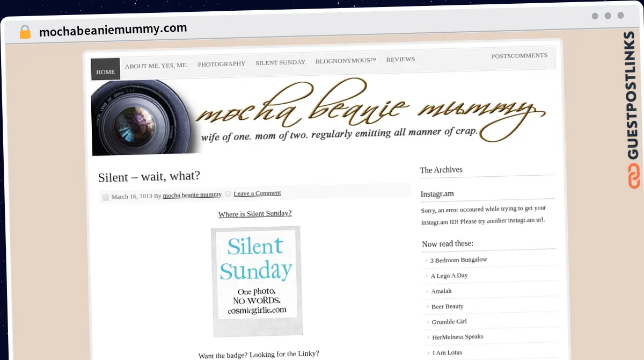
Task: Go to the Photography menu item
Action: click(222, 64)
